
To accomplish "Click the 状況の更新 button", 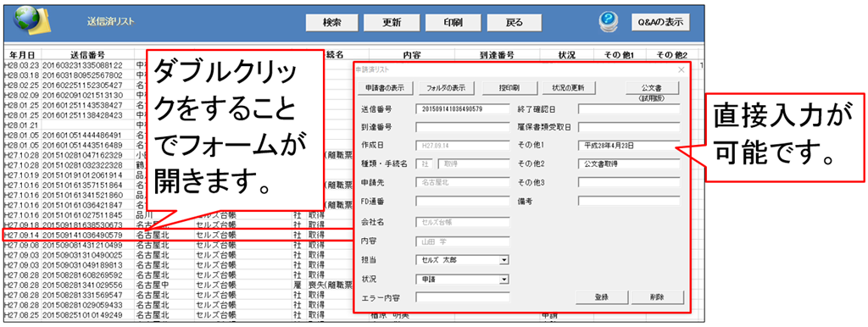I will tap(568, 88).
